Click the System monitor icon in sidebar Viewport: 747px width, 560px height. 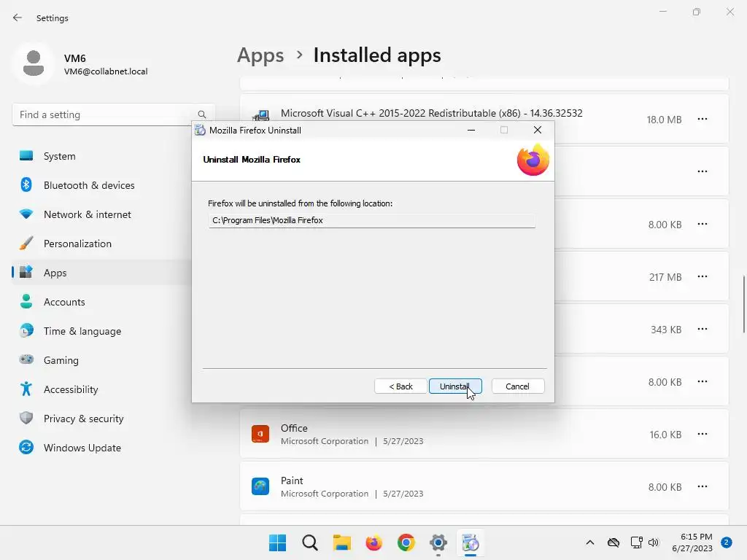point(26,156)
